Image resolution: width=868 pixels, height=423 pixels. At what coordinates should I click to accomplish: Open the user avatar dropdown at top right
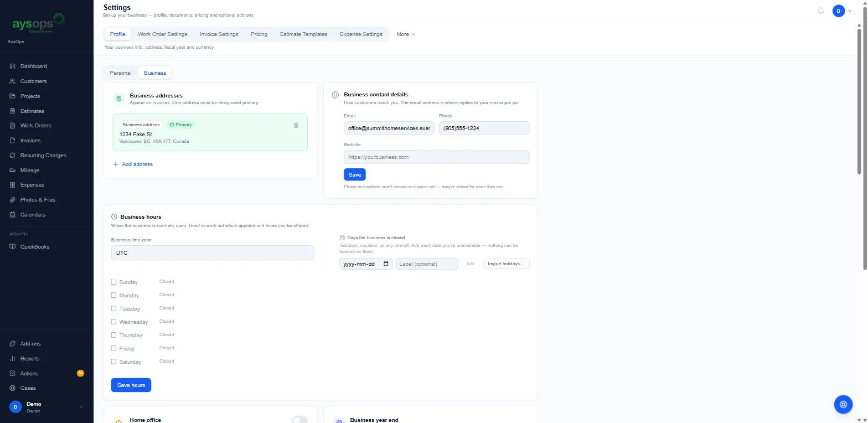[843, 11]
